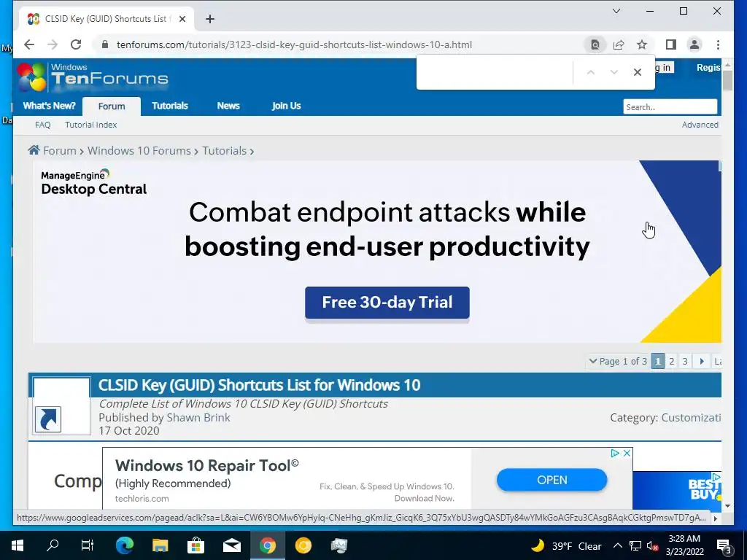Open File Explorer from the taskbar
Screen dimensions: 747x560
tap(160, 545)
